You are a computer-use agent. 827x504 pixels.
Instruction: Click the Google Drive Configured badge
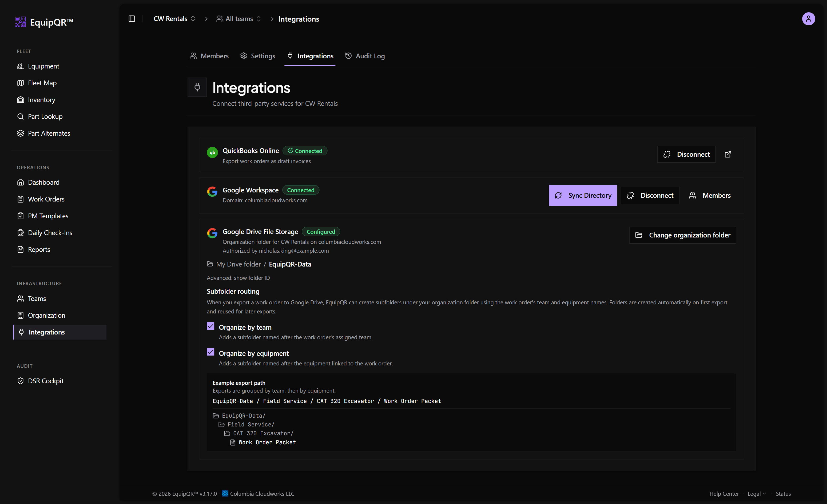pos(321,231)
